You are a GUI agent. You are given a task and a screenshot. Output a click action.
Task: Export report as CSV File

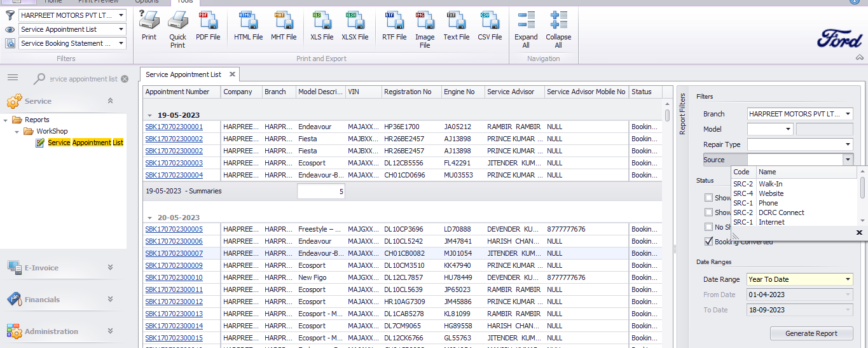tap(490, 26)
